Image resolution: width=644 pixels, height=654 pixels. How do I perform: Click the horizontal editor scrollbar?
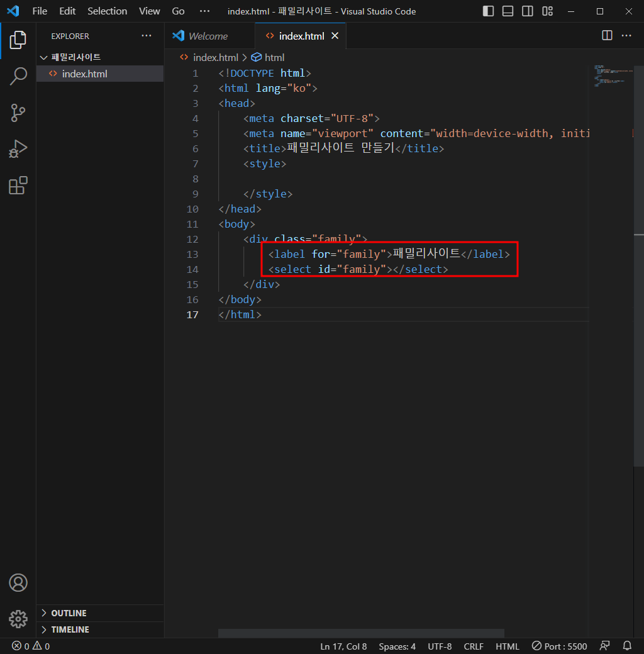[361, 633]
